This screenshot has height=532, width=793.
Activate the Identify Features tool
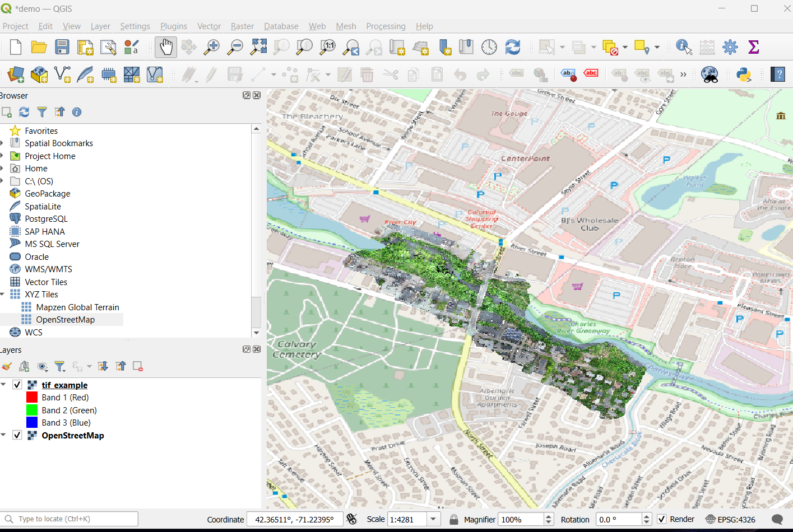point(684,47)
